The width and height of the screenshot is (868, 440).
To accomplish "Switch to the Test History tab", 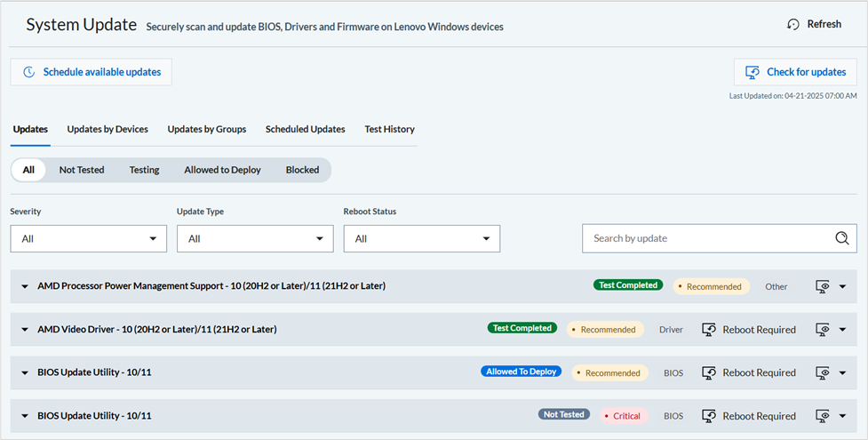I will 389,129.
